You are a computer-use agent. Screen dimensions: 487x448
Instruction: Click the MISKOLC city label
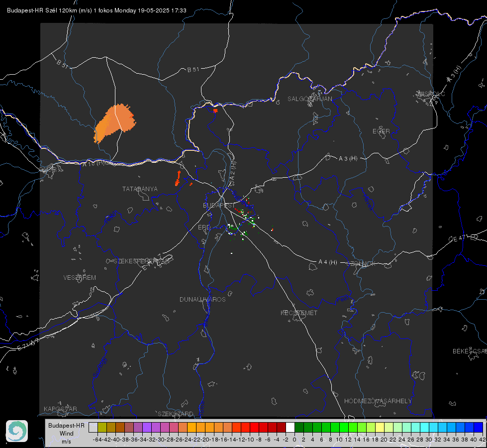[431, 94]
